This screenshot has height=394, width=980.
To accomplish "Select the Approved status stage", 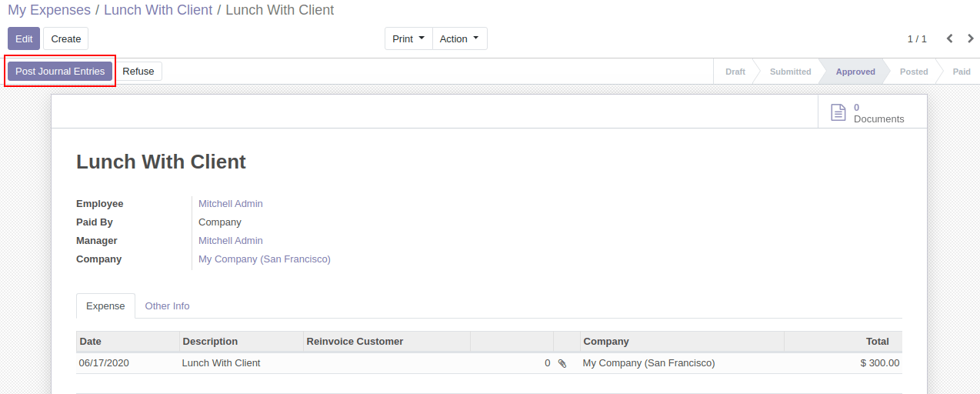I will (855, 72).
